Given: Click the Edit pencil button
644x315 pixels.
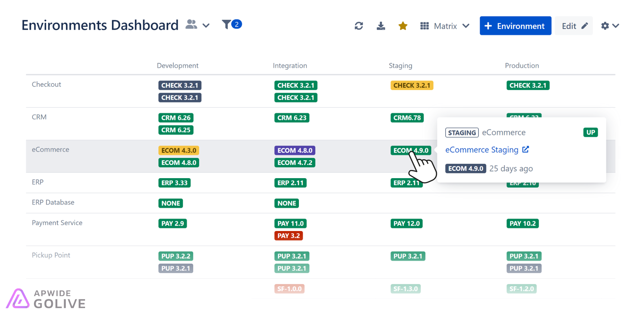Looking at the screenshot, I should click(574, 26).
